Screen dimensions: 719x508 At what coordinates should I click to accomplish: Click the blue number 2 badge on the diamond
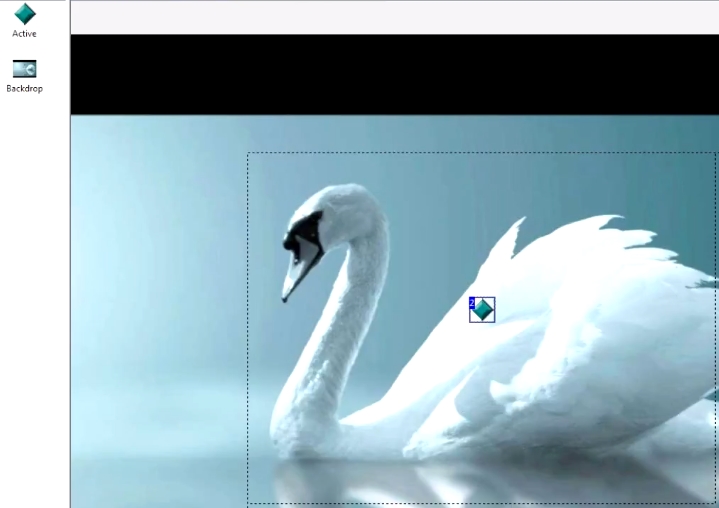473,301
